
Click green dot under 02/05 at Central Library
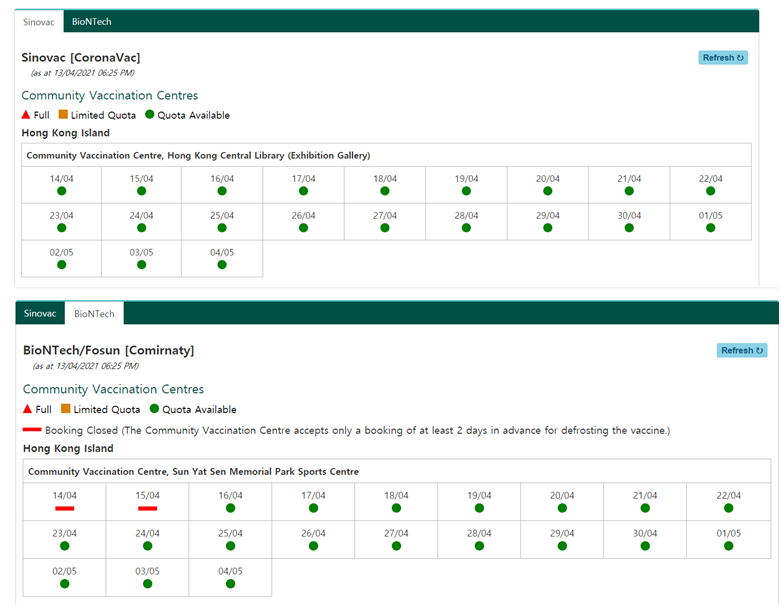pos(61,264)
